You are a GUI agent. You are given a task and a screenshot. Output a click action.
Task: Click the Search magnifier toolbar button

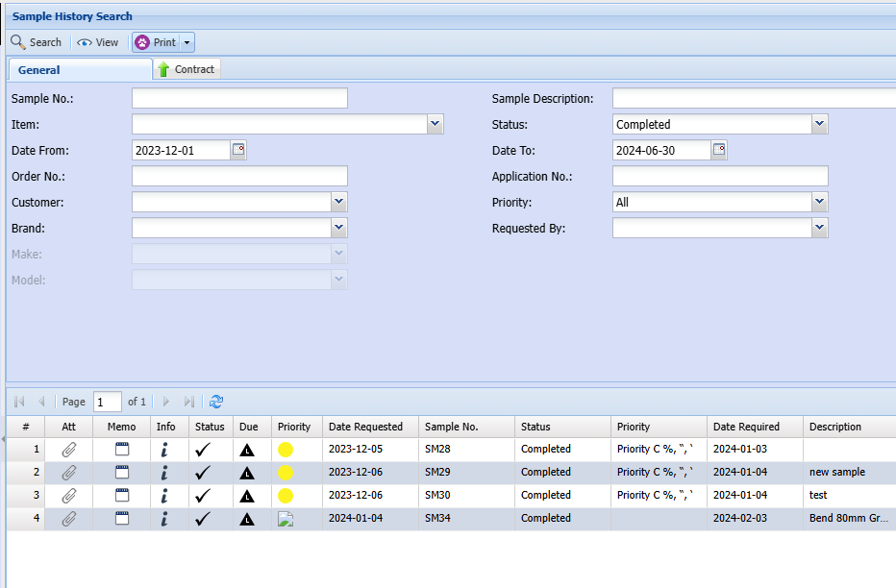coord(36,42)
